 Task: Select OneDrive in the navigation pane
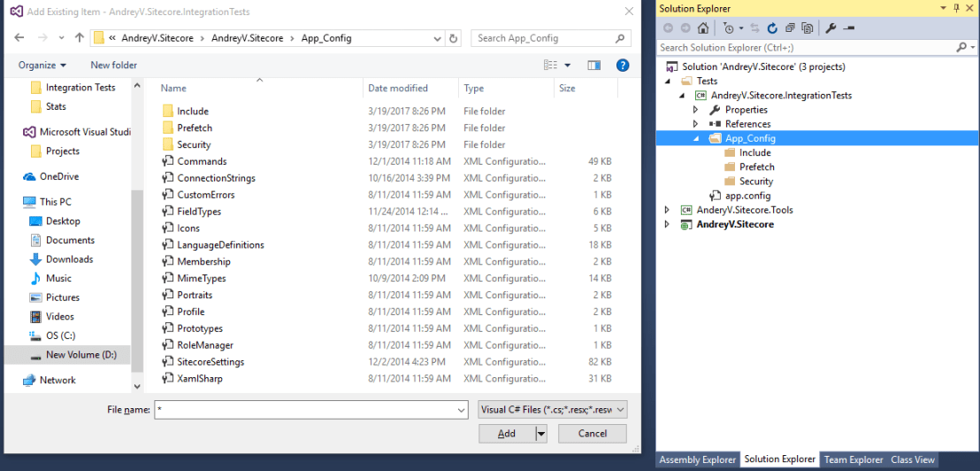click(59, 176)
